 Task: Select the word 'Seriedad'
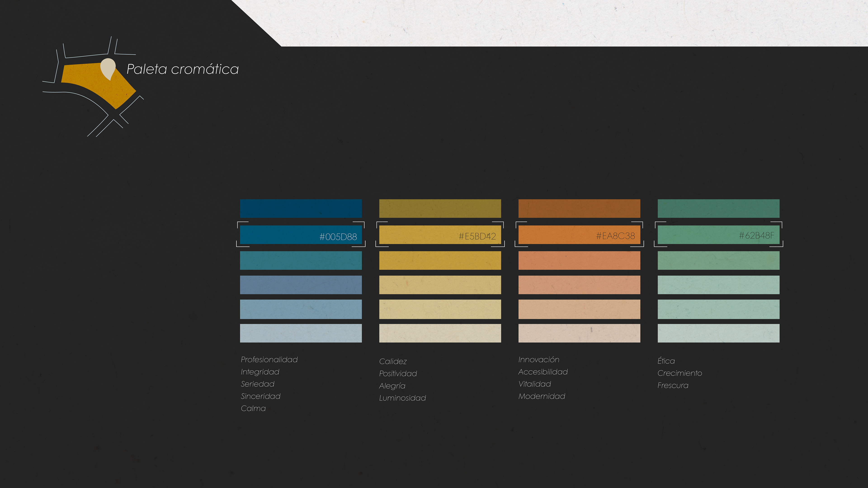tap(258, 384)
